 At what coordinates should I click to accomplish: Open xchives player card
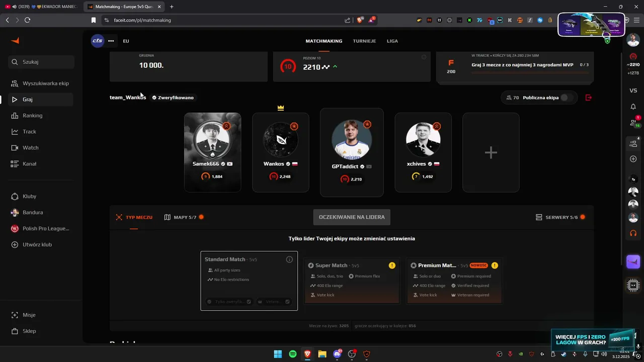[423, 152]
